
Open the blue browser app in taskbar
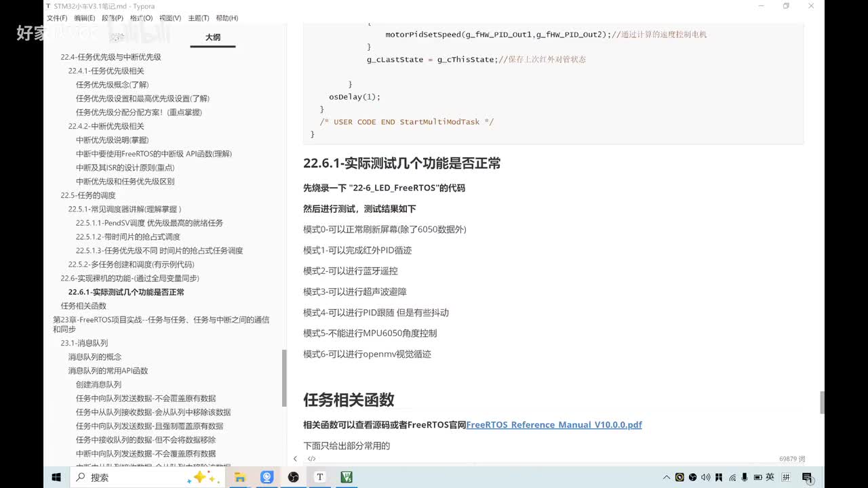(x=267, y=477)
